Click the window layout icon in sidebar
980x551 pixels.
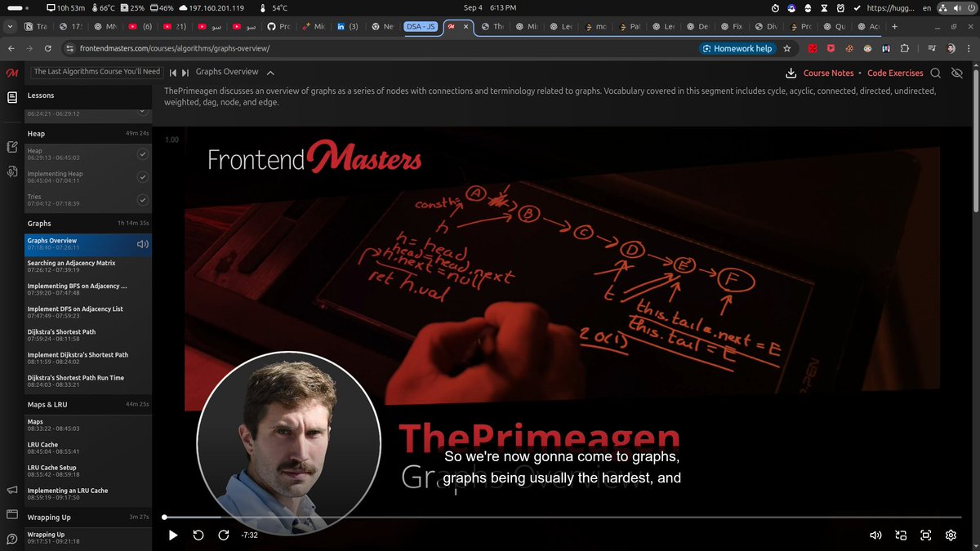point(12,514)
